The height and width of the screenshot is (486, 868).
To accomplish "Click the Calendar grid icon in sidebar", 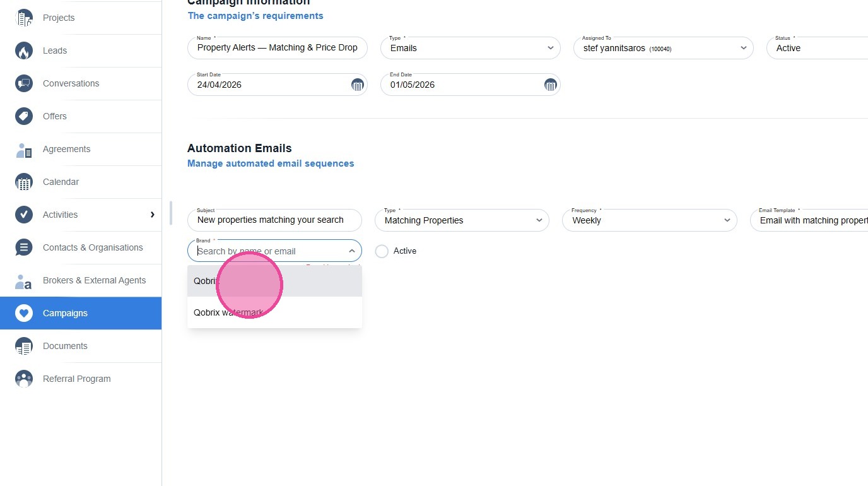I will point(24,182).
